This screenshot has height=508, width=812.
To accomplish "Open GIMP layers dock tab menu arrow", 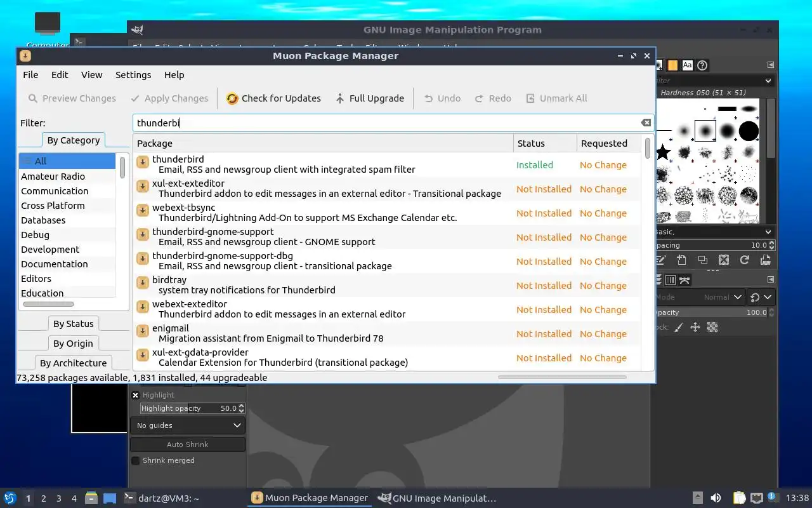I will 771,279.
